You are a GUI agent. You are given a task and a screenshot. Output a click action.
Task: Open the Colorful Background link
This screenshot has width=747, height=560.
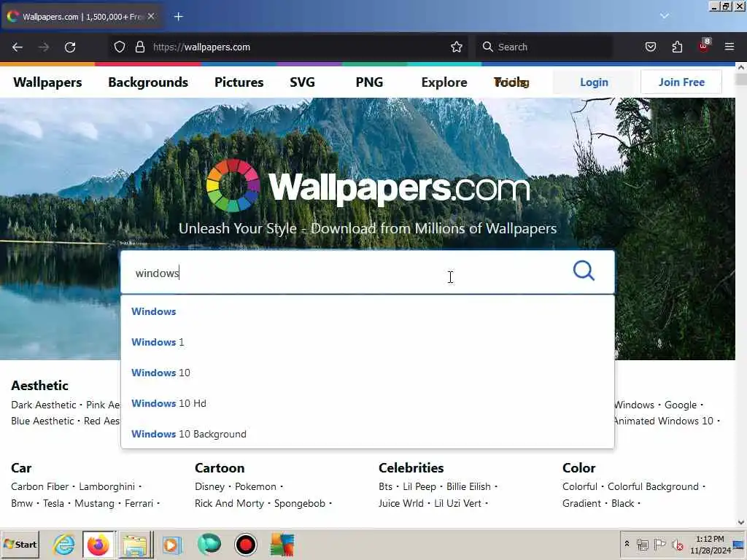[x=653, y=486]
